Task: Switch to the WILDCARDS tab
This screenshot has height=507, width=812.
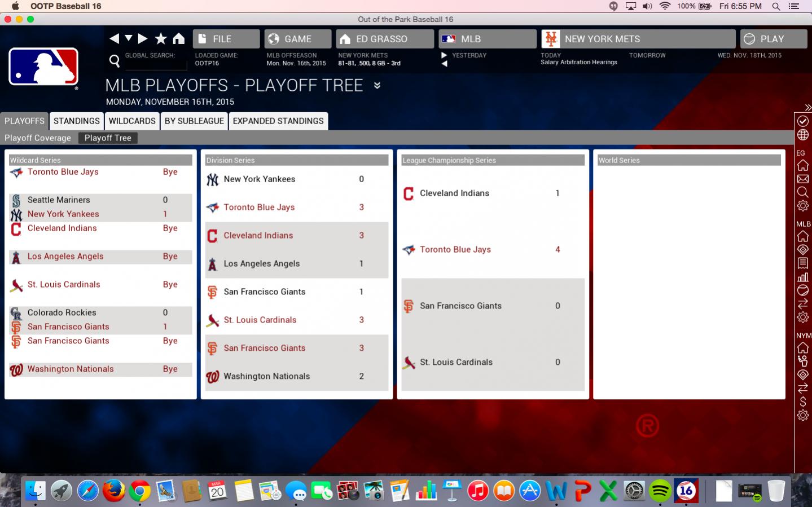Action: pos(132,121)
